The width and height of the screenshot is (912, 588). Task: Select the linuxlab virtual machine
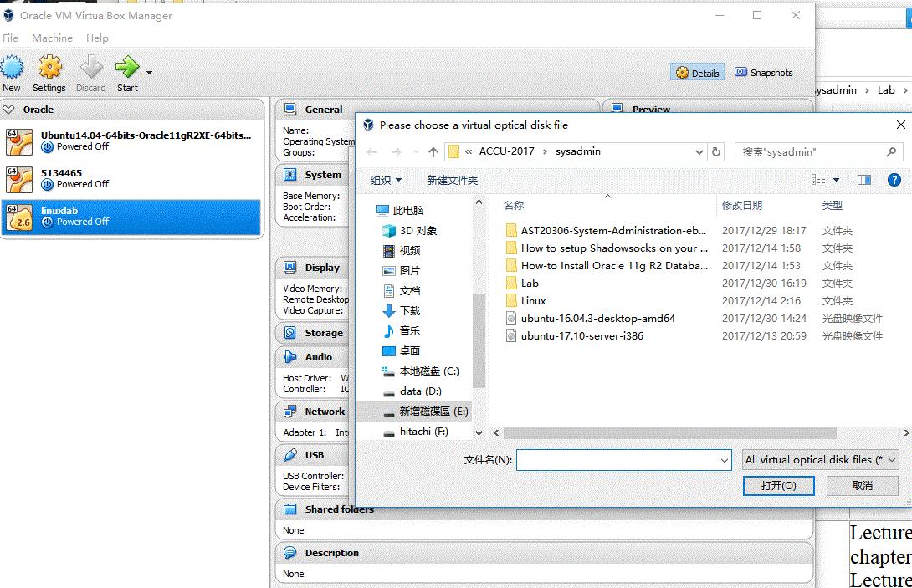click(132, 217)
